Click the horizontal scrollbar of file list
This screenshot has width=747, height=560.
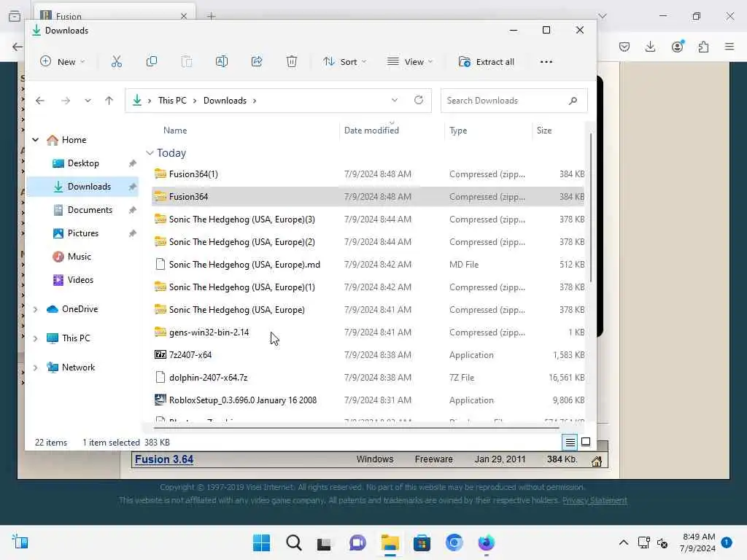[x=356, y=427]
